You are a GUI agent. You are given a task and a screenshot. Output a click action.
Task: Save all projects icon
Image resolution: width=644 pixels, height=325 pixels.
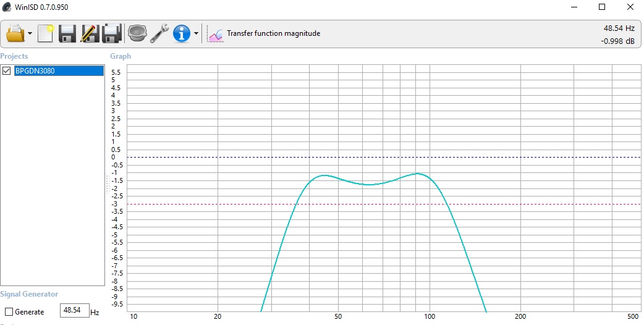[x=112, y=33]
